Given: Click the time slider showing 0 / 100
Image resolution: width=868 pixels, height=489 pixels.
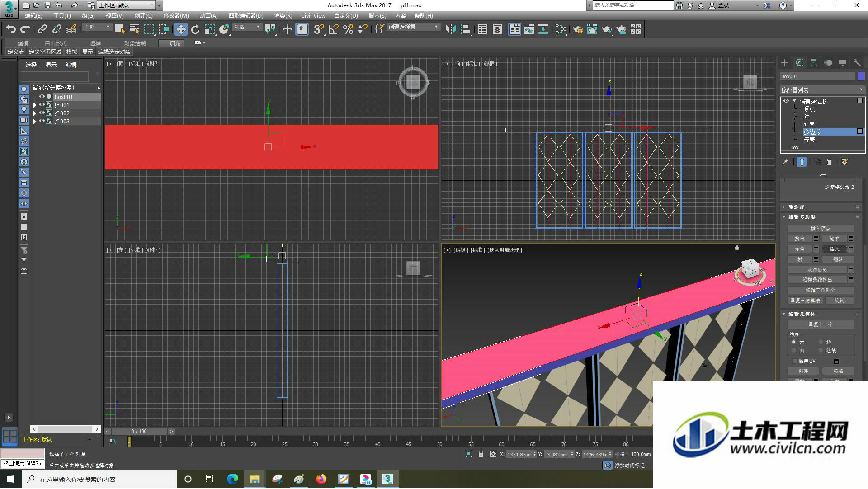Looking at the screenshot, I should (139, 431).
